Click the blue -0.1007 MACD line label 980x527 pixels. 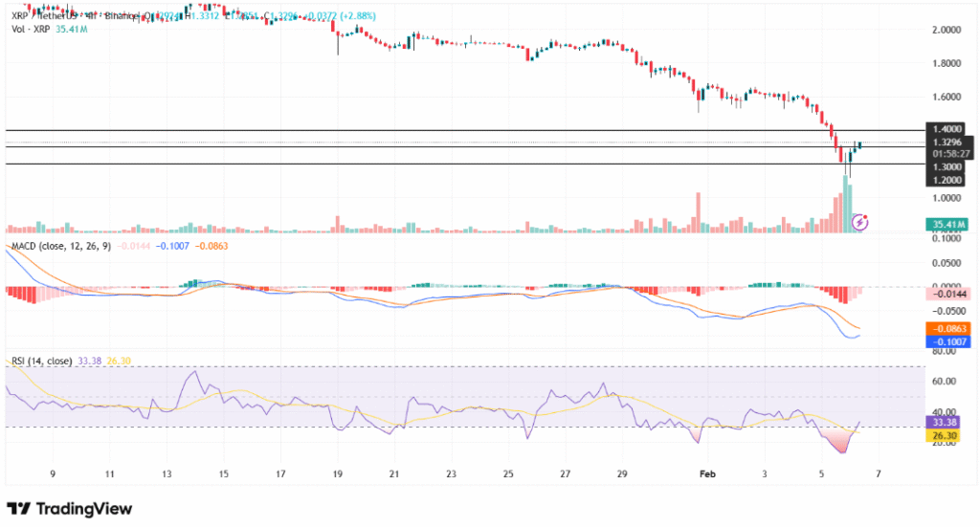coord(947,340)
